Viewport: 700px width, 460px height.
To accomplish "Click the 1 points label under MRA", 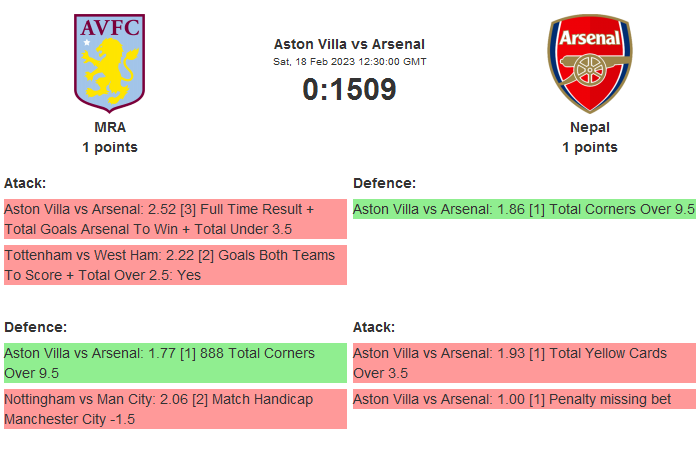I will point(110,147).
